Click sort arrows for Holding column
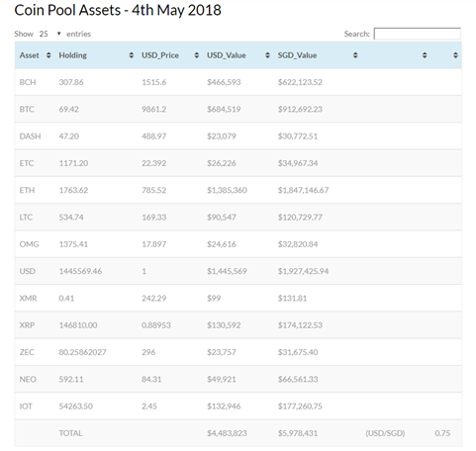The width and height of the screenshot is (476, 451). pos(132,55)
